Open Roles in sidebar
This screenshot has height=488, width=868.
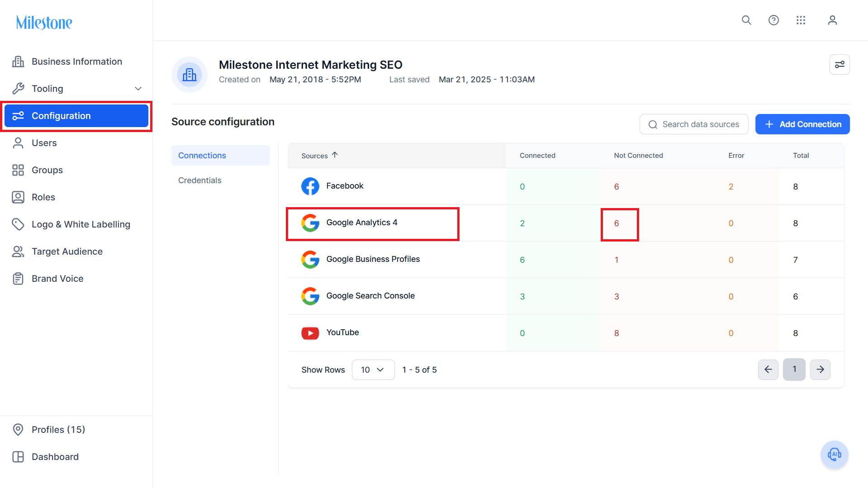coord(76,197)
